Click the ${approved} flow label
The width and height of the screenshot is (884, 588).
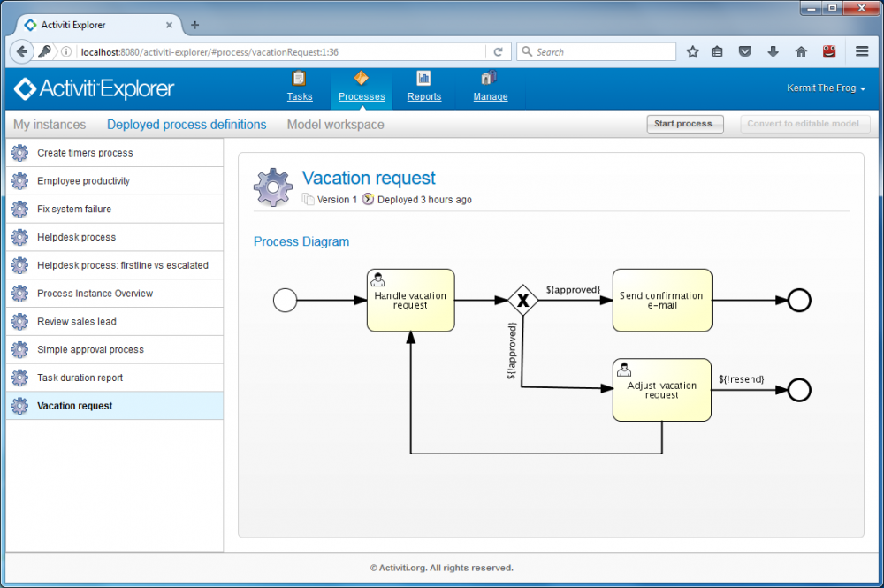pyautogui.click(x=573, y=290)
